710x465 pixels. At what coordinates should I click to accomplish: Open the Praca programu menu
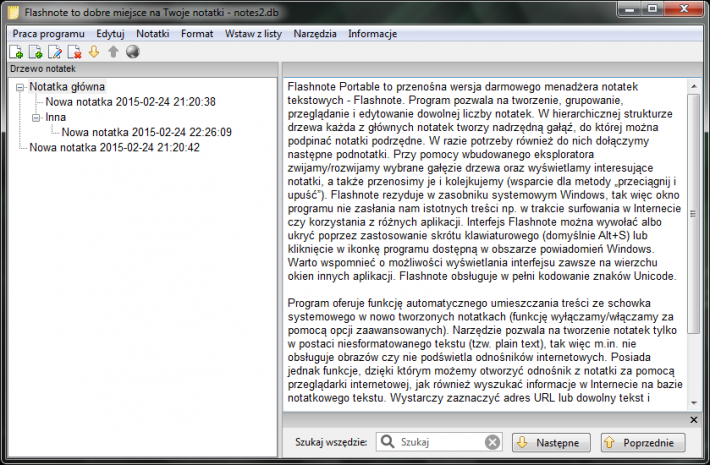(x=48, y=34)
